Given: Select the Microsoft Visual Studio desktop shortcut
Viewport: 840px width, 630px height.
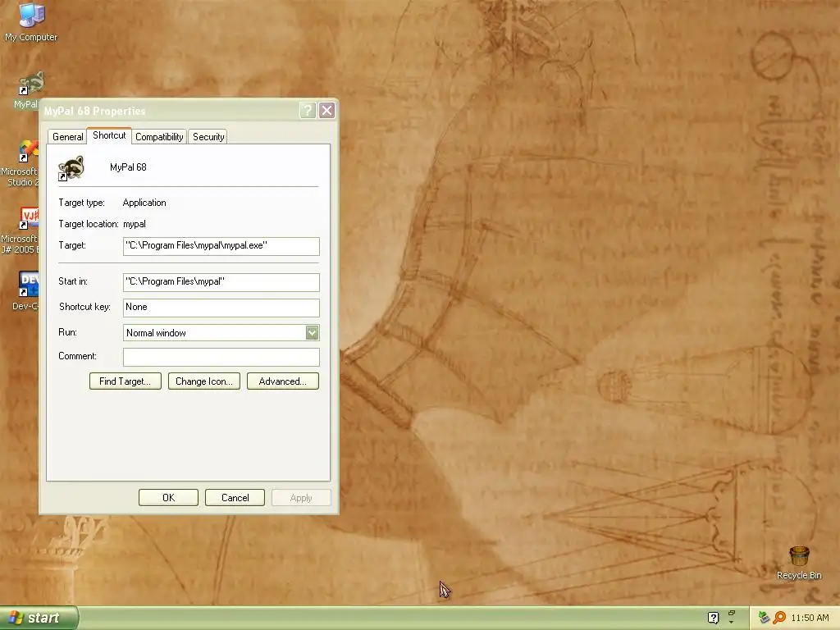Looking at the screenshot, I should point(21,163).
